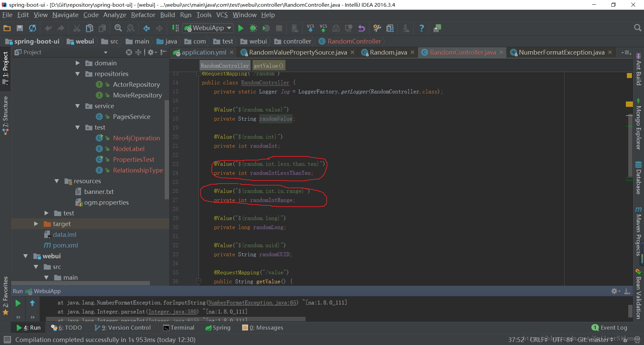This screenshot has height=345, width=644.
Task: Click Project panel gear settings icon
Action: [152, 52]
